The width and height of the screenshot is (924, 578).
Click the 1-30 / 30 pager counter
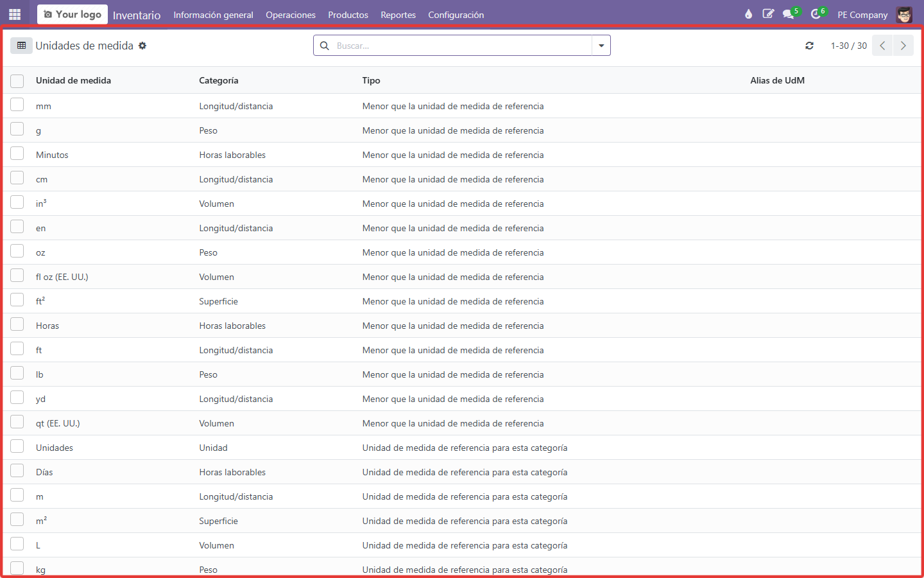[x=848, y=46]
